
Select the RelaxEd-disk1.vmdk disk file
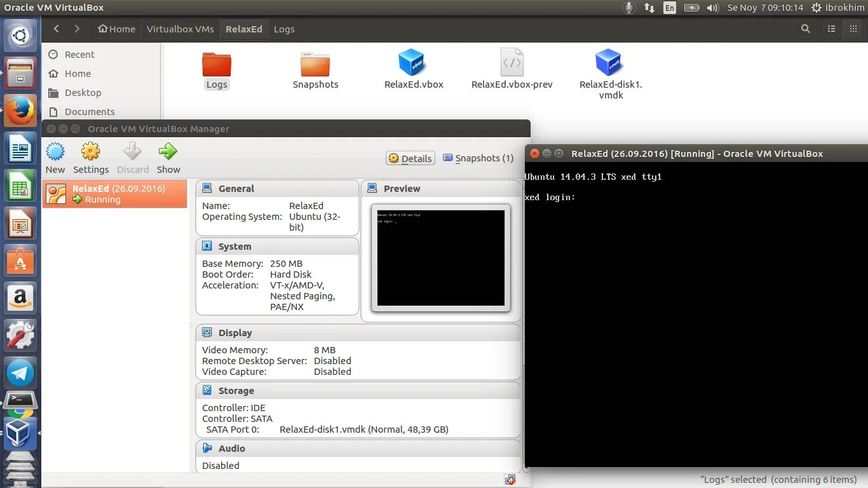click(x=611, y=74)
